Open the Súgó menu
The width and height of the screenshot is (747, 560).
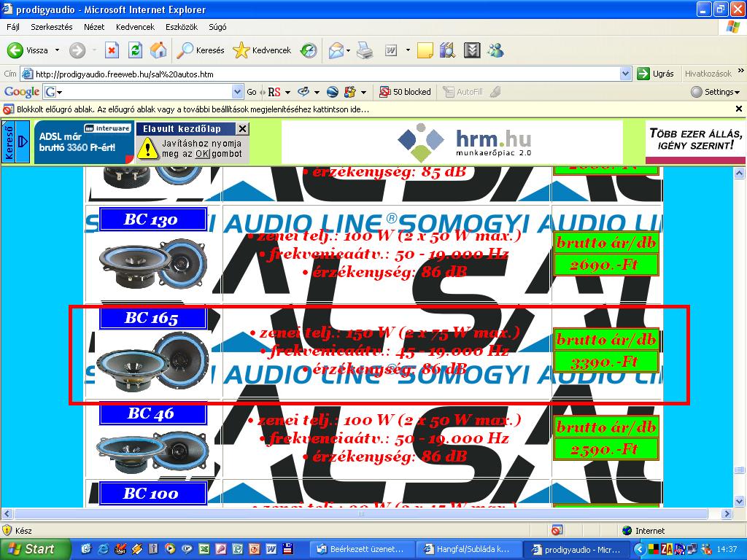[x=217, y=27]
